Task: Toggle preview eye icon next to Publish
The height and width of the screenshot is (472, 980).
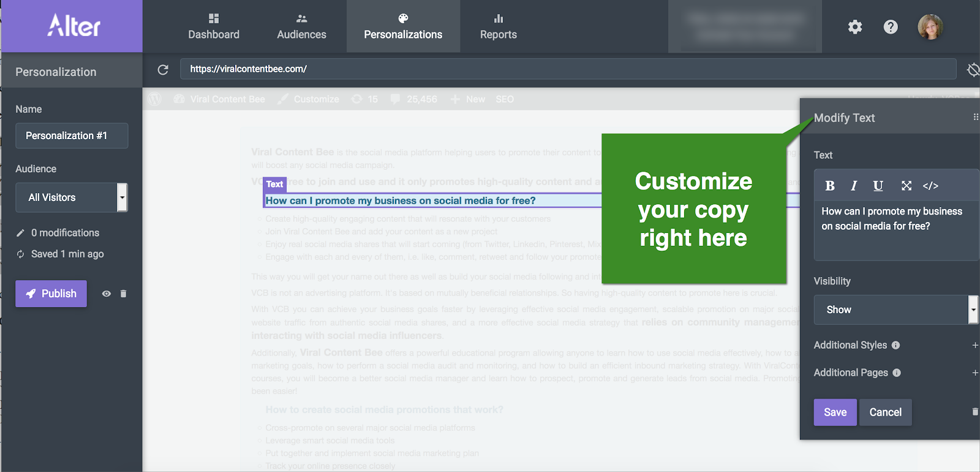Action: tap(107, 294)
